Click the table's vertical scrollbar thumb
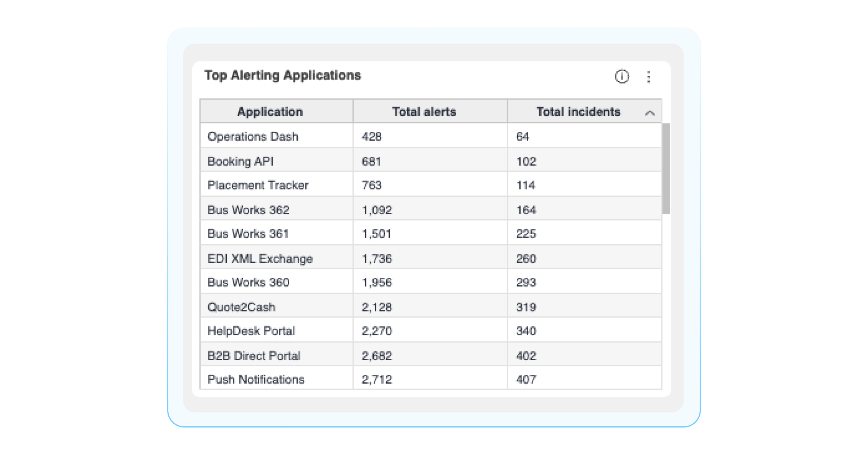 tap(666, 168)
